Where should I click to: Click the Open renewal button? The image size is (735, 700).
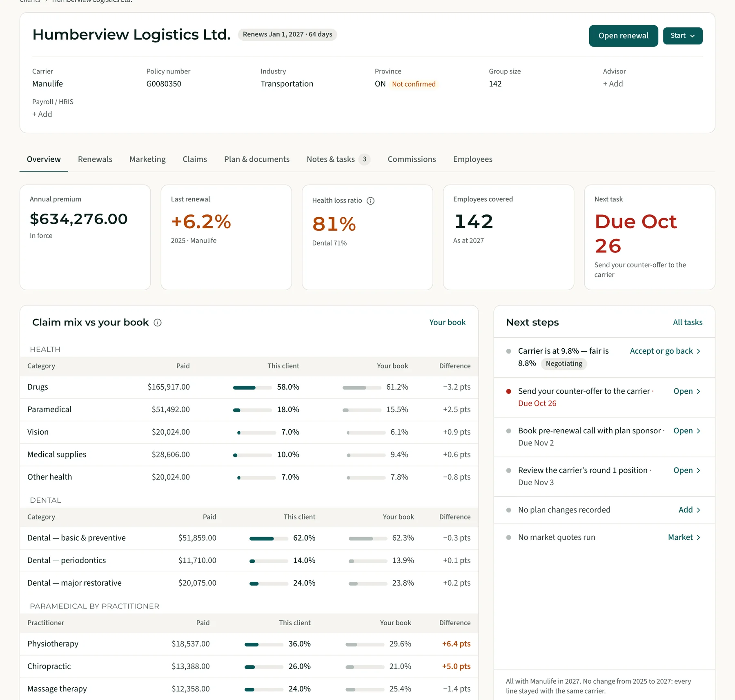pos(623,36)
